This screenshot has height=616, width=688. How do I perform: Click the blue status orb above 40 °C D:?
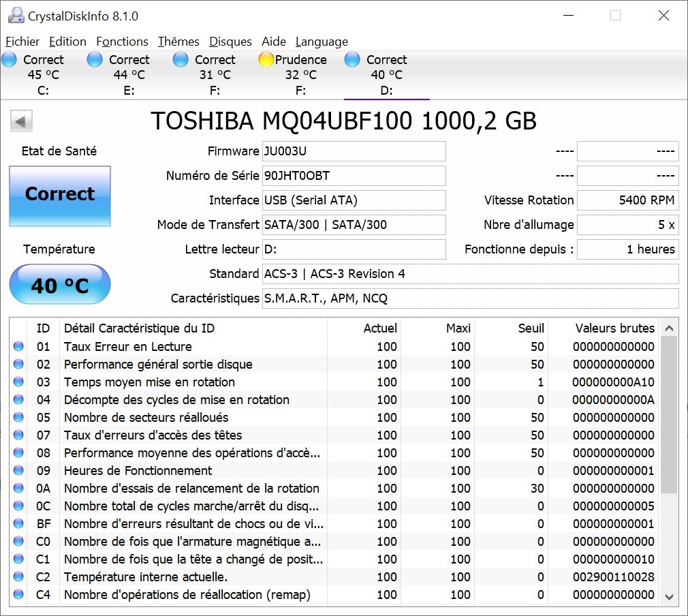tap(352, 59)
